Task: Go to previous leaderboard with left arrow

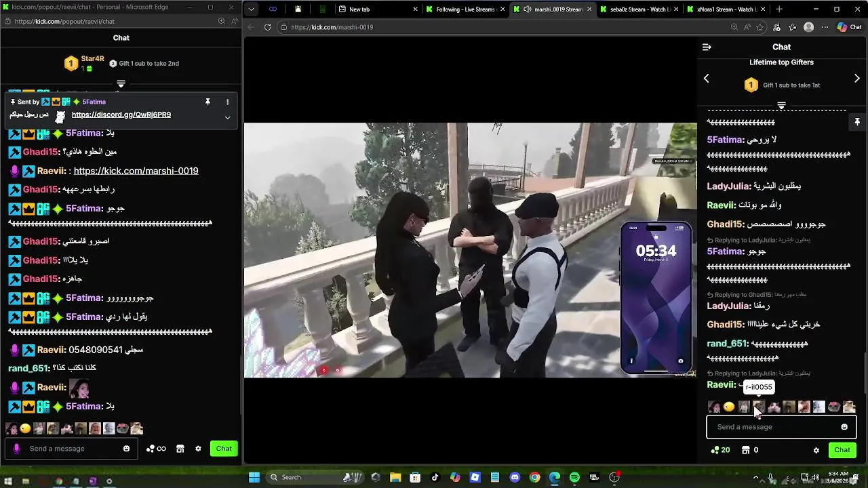Action: coord(706,79)
